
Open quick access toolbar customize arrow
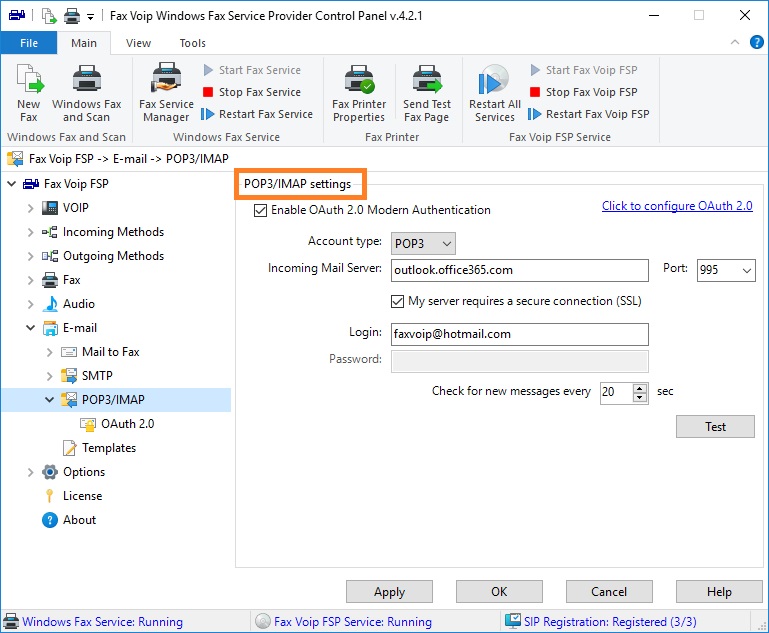tap(90, 17)
